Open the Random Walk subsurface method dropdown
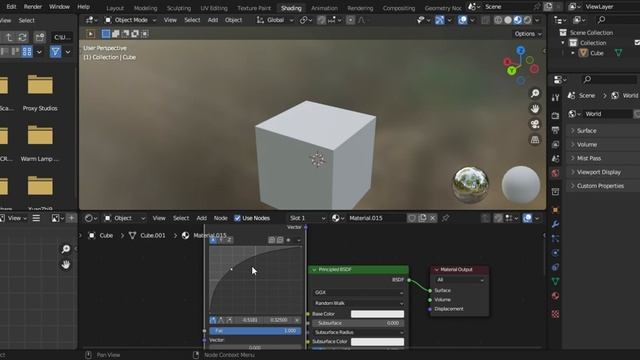 point(358,303)
